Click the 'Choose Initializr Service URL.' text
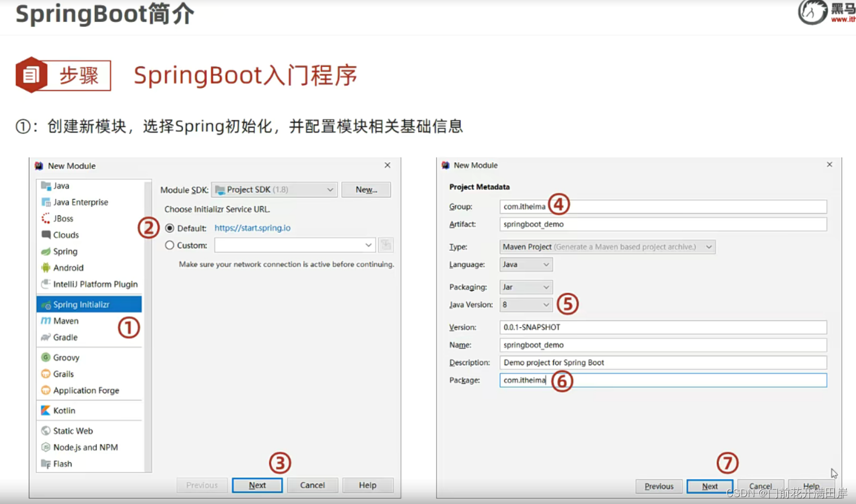Screen dimensions: 856x504 click(x=217, y=209)
